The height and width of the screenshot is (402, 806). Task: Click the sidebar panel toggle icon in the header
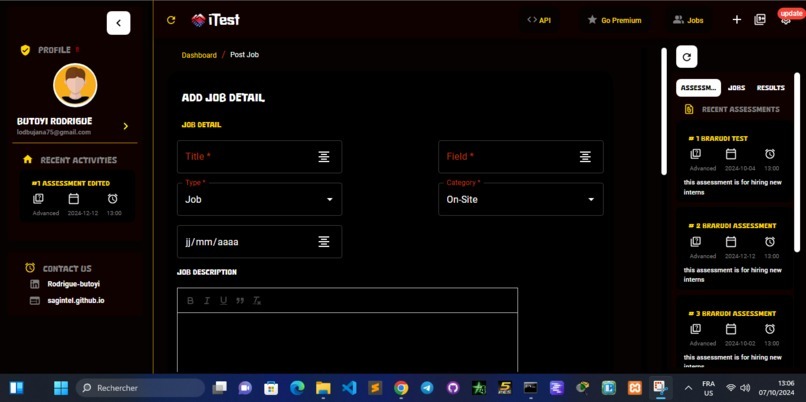click(760, 20)
